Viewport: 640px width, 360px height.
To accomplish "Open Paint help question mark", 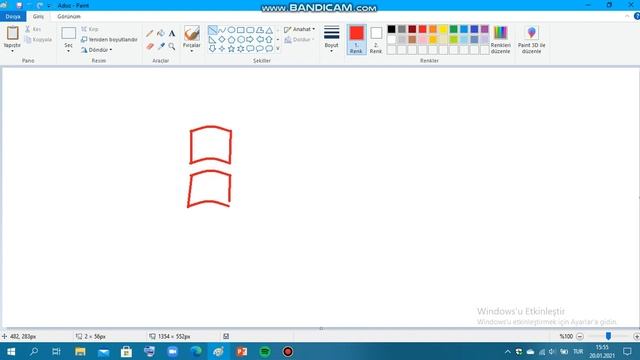I will click(x=636, y=16).
